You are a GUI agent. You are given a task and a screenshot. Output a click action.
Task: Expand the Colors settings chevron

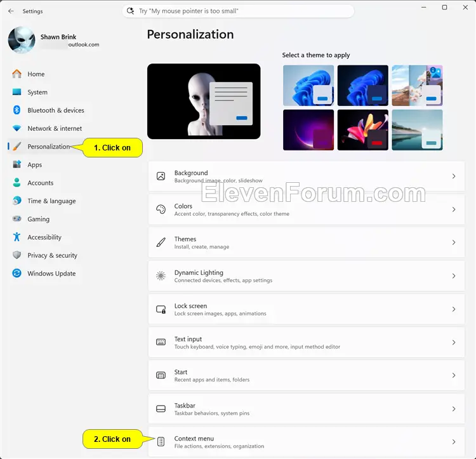pyautogui.click(x=454, y=209)
